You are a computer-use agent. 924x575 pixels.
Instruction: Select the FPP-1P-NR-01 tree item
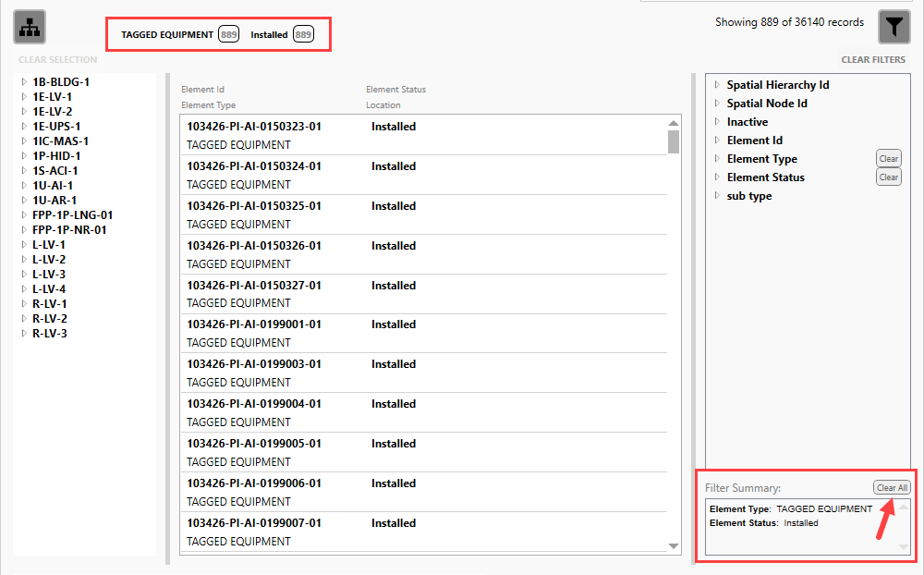69,230
